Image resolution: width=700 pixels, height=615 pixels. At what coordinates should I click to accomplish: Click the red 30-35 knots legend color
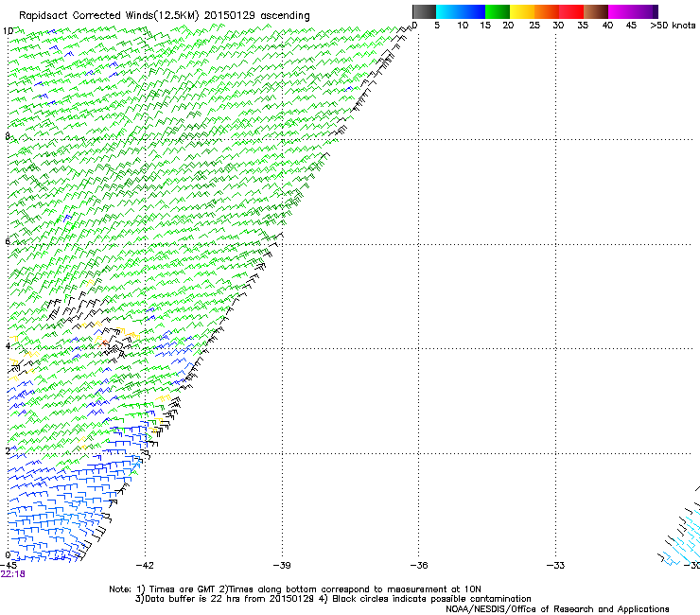[571, 11]
